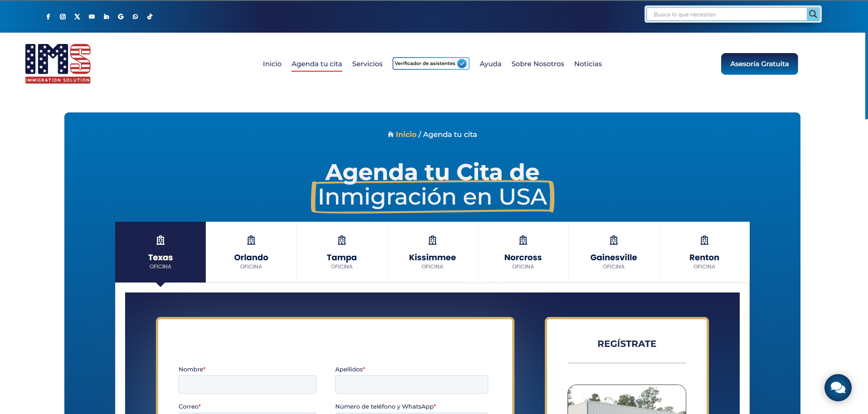Click the search magnifier icon
Viewport: 868px width, 414px height.
click(813, 14)
